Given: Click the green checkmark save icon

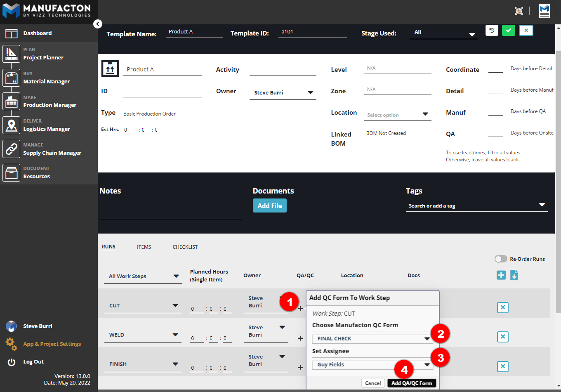Looking at the screenshot, I should (509, 31).
